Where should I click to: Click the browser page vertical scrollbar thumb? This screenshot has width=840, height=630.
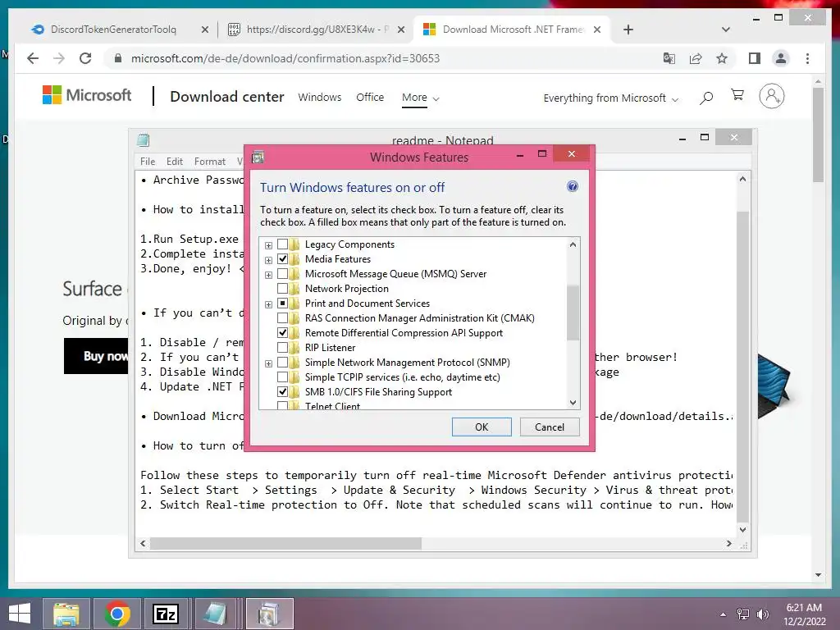(x=818, y=135)
